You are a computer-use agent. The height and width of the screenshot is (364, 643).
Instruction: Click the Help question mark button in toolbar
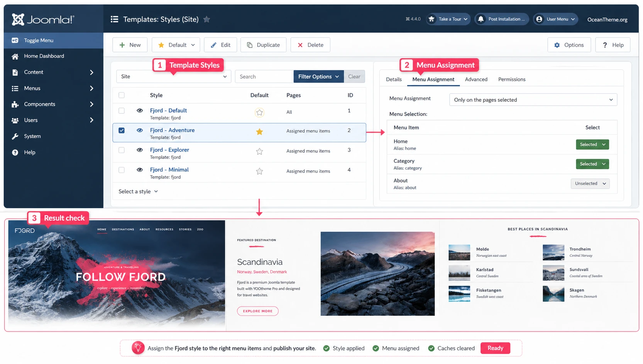[613, 45]
